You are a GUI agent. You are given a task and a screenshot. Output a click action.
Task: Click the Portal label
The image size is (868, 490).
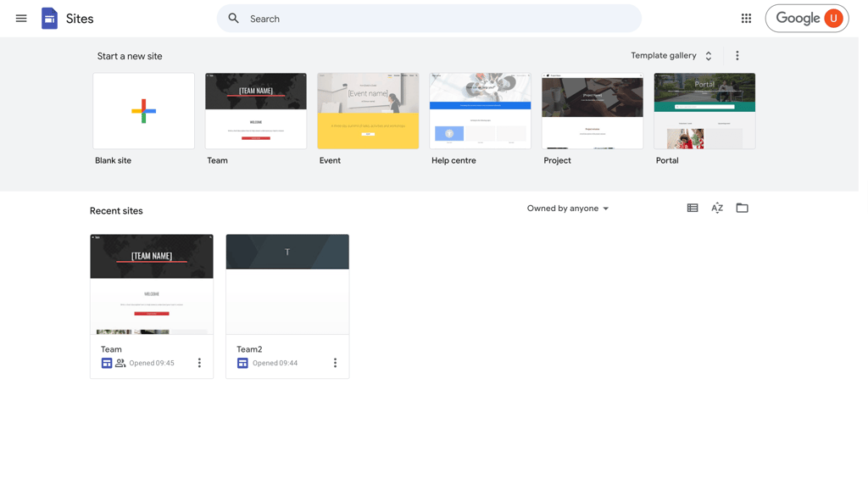tap(666, 160)
